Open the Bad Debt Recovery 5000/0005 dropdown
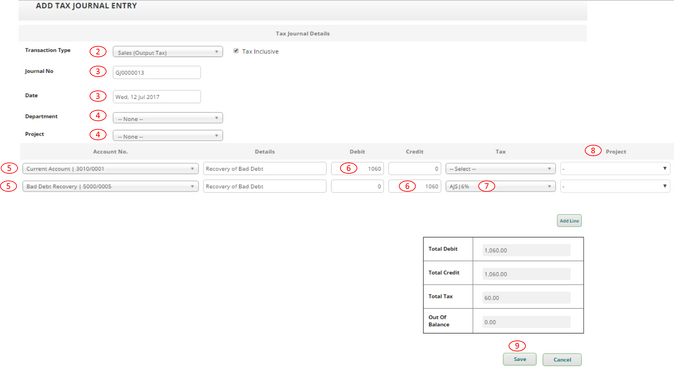 point(110,187)
